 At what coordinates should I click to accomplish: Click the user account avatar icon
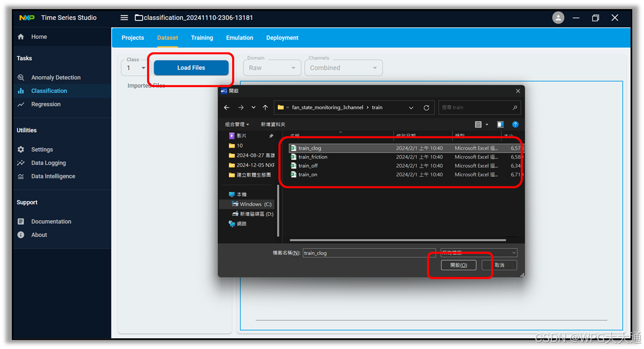point(558,18)
